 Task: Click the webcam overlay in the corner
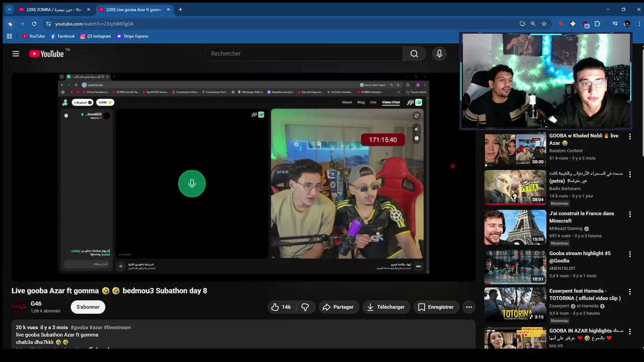click(x=546, y=81)
